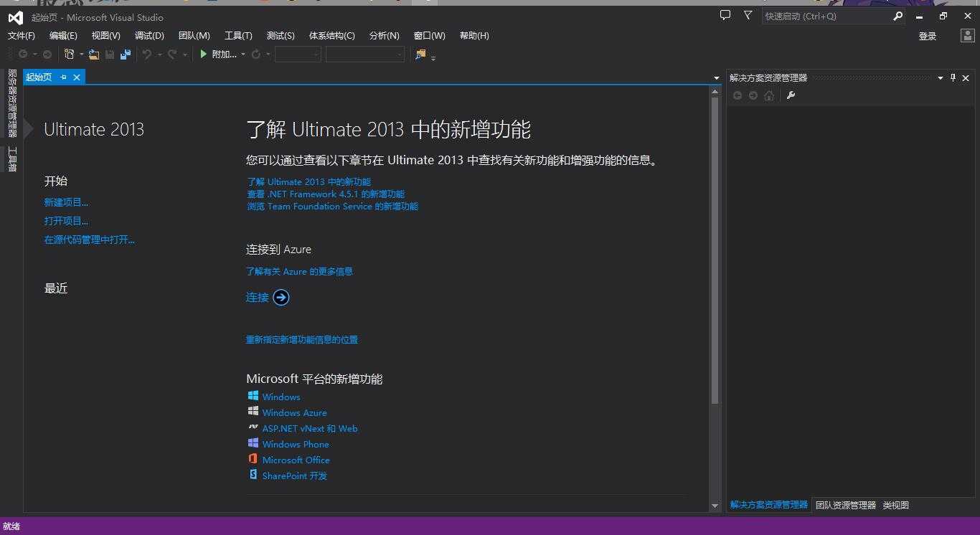Click 了解有关 Azure 的更多信息 link

coord(299,271)
